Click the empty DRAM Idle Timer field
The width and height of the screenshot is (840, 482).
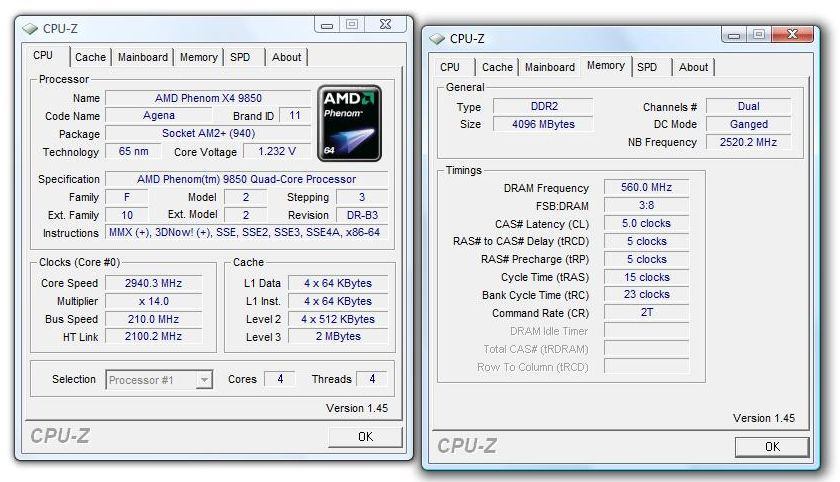646,330
